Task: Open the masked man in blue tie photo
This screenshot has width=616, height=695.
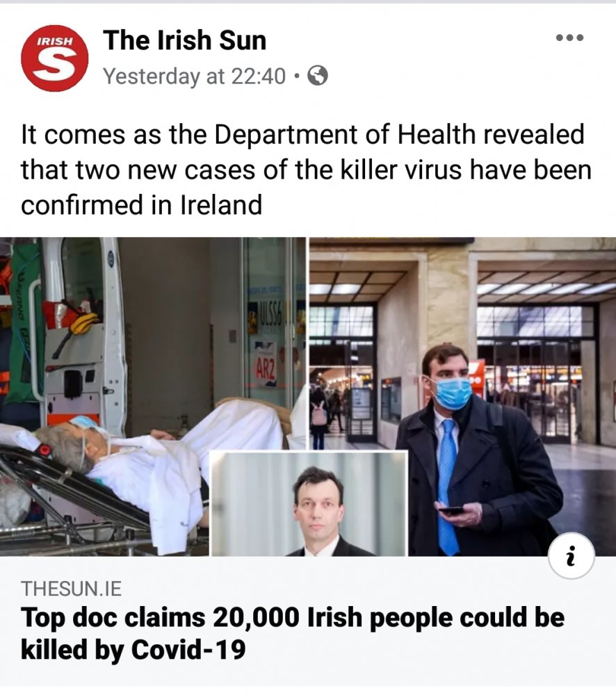Action: coord(462,396)
